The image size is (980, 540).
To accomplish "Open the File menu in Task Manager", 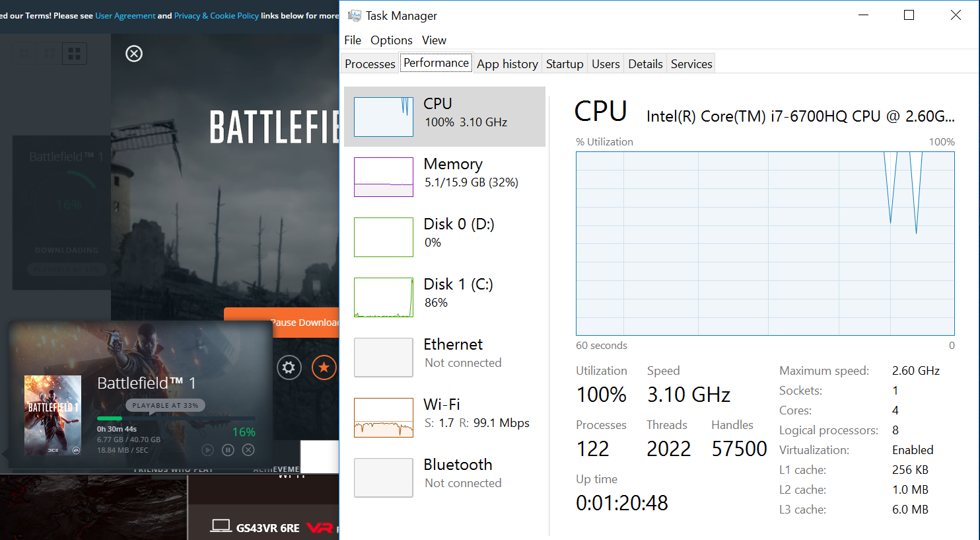I will 353,40.
